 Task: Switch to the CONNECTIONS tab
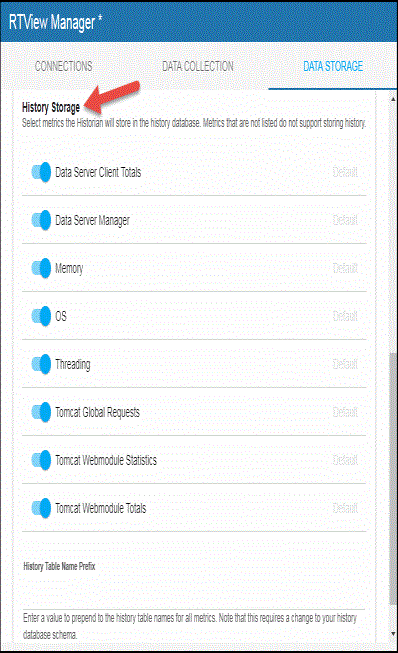pyautogui.click(x=64, y=66)
